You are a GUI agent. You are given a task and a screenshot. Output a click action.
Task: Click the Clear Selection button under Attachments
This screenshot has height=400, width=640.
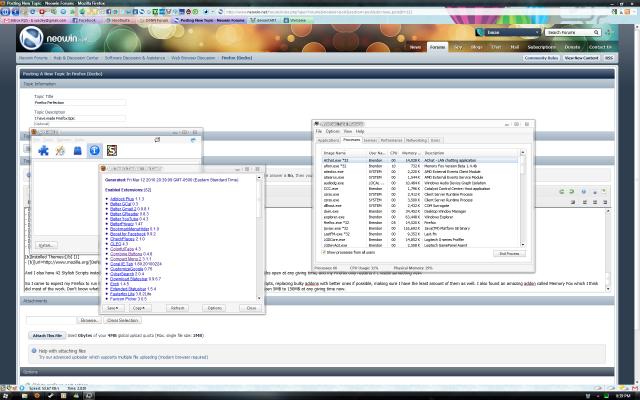coord(122,320)
